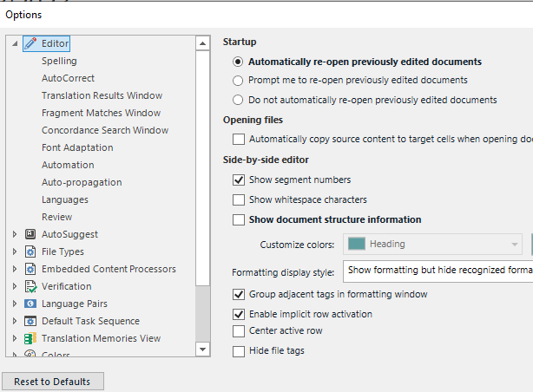The image size is (533, 392).
Task: Expand the Verification tree node
Action: coord(15,286)
